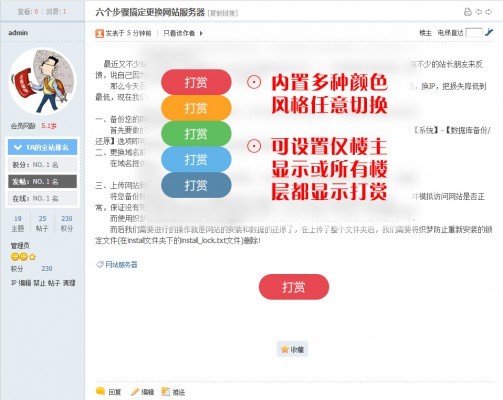Click the red 打赏 button below the post

tap(294, 287)
